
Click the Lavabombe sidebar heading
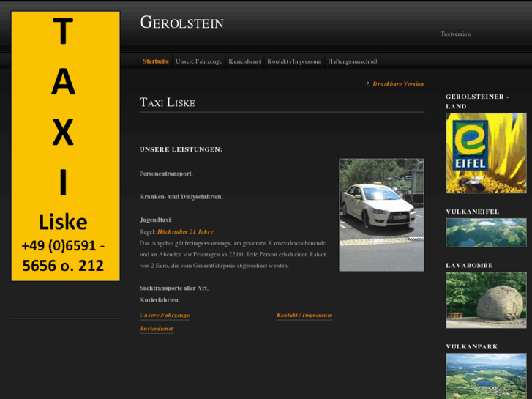469,266
